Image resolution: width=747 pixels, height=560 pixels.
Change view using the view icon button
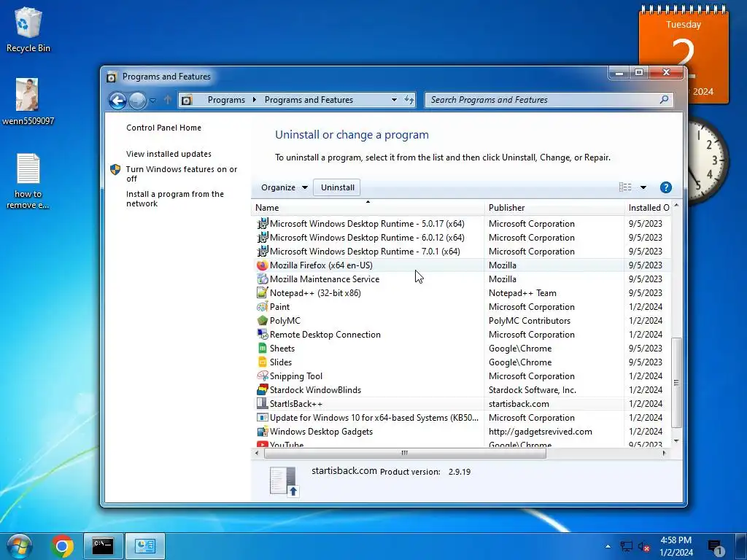[x=625, y=187]
